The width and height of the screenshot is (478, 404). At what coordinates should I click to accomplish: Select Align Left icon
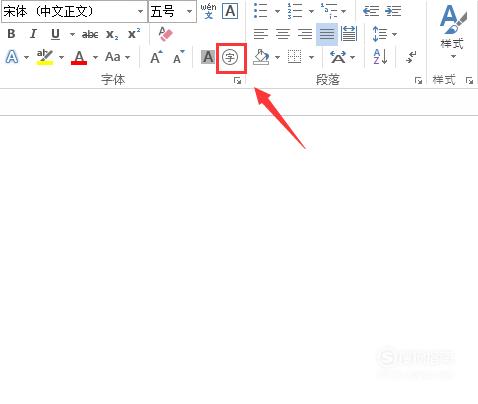click(261, 34)
